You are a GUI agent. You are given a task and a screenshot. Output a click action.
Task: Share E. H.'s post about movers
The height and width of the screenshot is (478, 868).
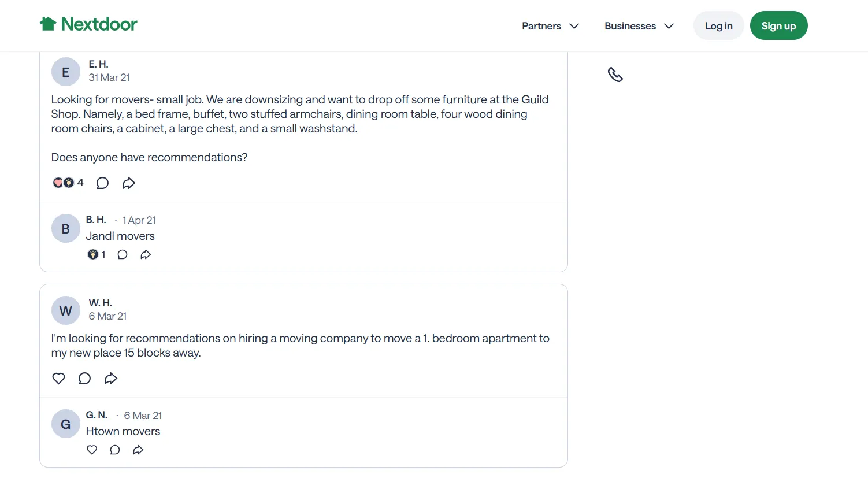click(129, 183)
